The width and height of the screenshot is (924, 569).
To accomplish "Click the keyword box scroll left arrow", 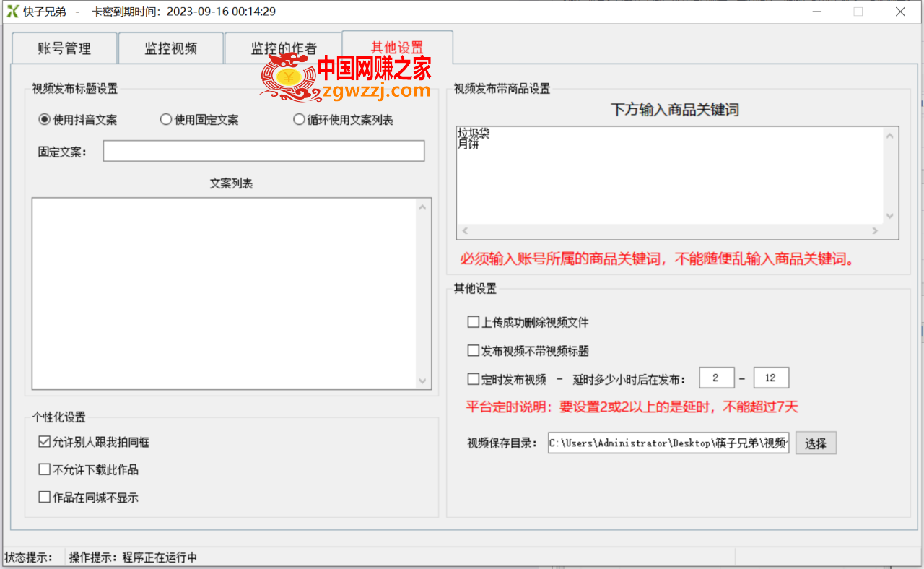I will tap(465, 231).
